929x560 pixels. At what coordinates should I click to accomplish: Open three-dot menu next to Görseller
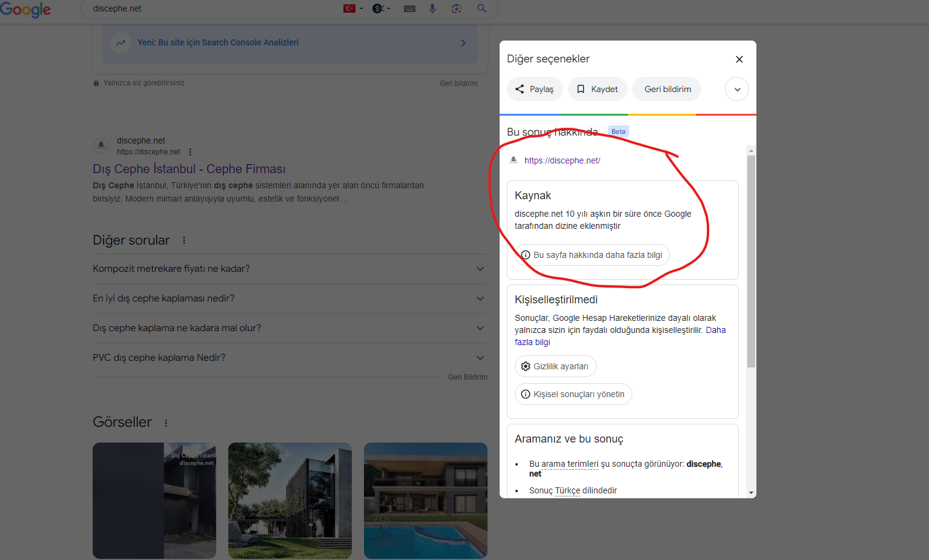coord(166,423)
